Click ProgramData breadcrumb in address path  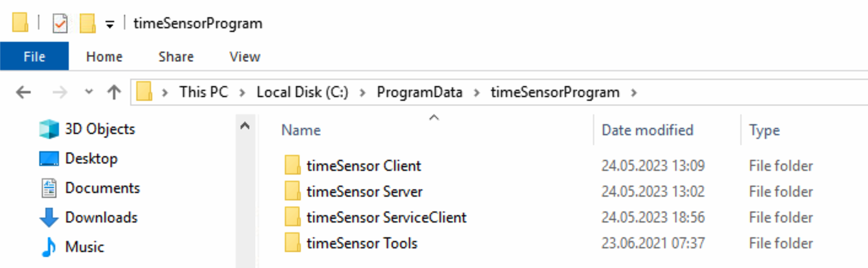(419, 93)
